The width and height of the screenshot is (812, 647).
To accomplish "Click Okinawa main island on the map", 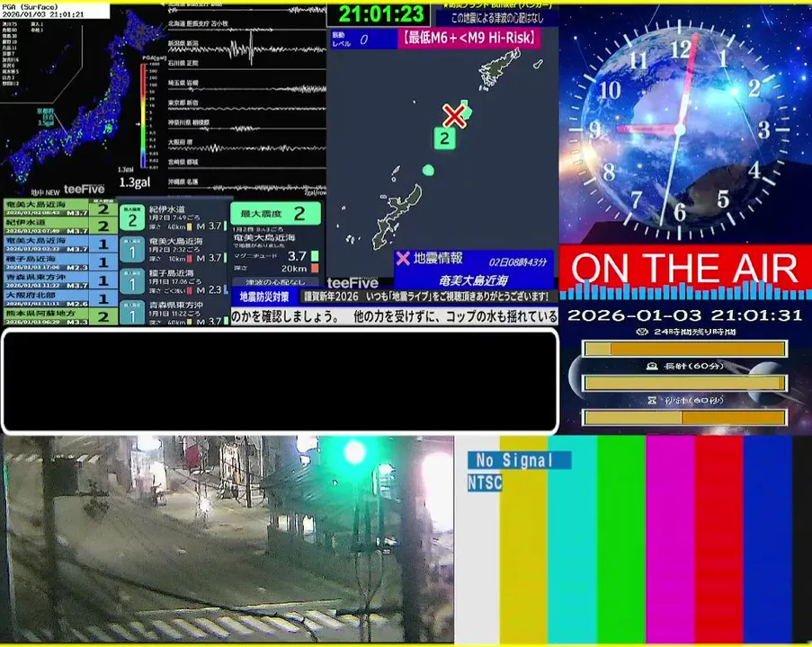I will pyautogui.click(x=398, y=215).
